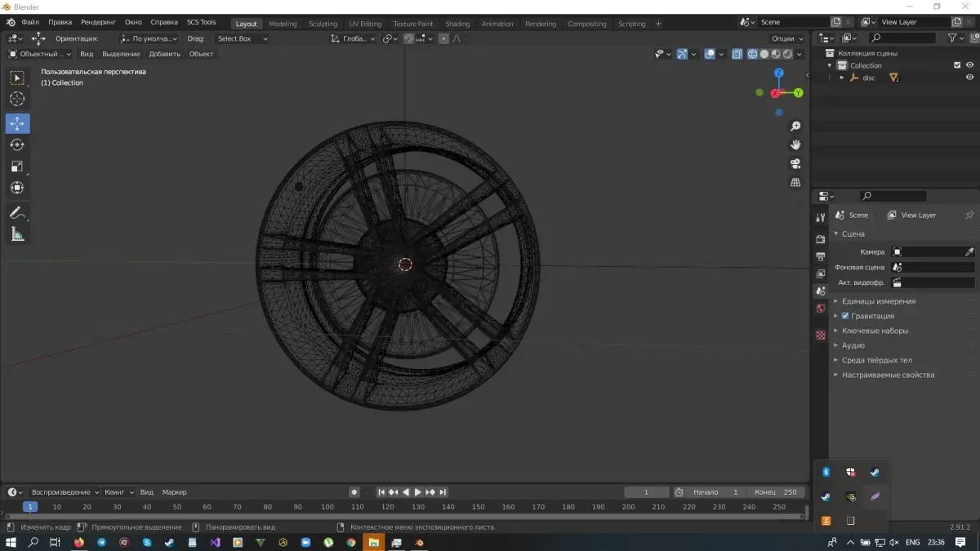Open the outliner filter dropdown
Screen dimensions: 980x551
click(x=955, y=38)
